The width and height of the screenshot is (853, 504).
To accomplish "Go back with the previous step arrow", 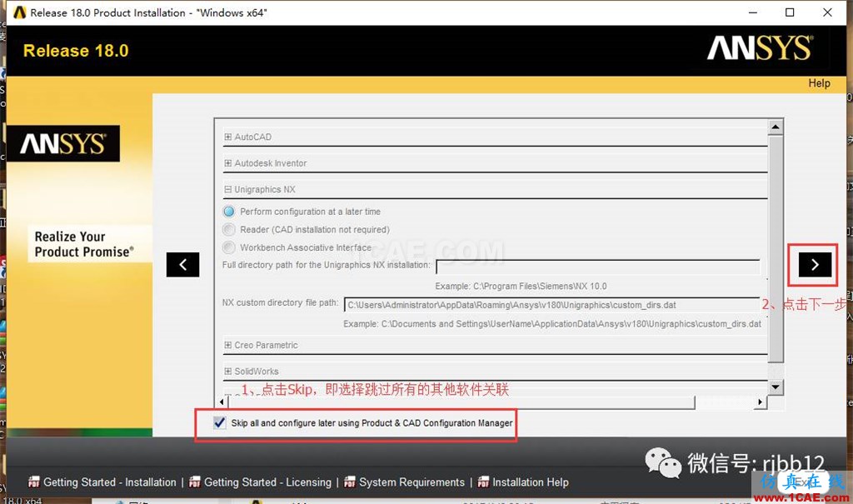I will coord(182,265).
